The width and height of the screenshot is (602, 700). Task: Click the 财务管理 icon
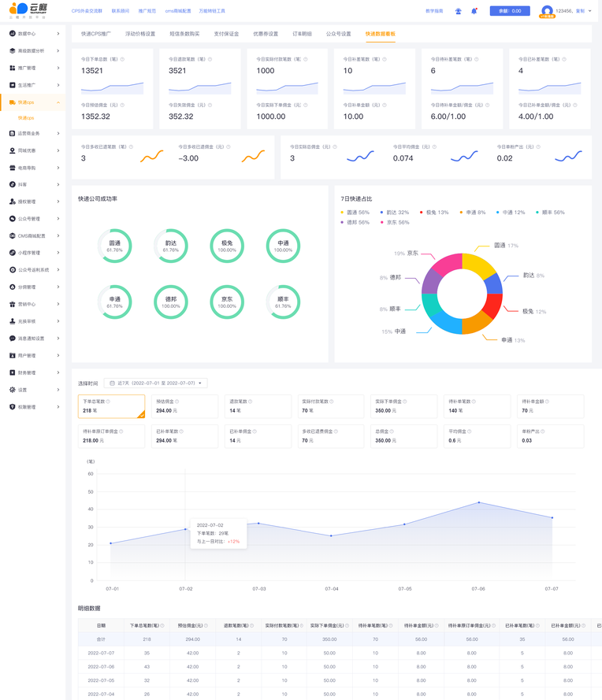tap(13, 372)
